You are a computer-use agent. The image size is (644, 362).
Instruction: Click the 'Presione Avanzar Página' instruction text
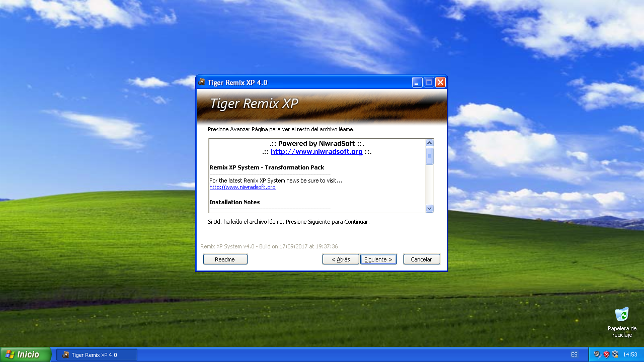[281, 129]
